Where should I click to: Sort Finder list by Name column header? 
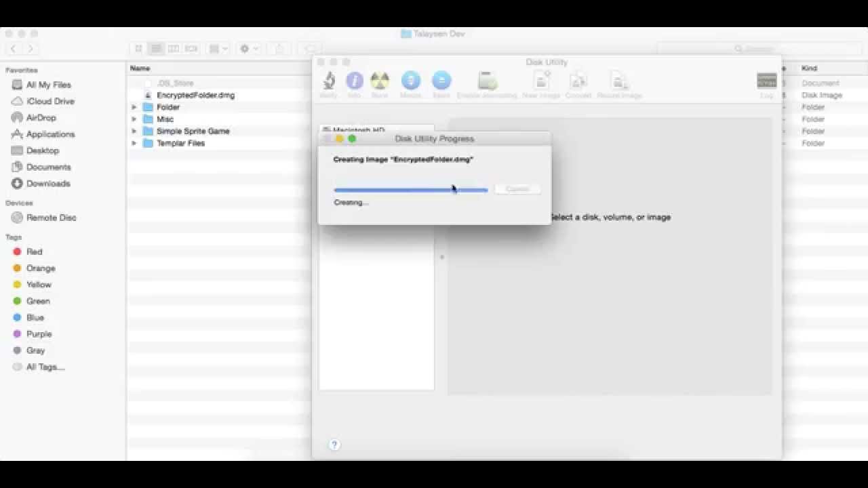click(x=140, y=68)
